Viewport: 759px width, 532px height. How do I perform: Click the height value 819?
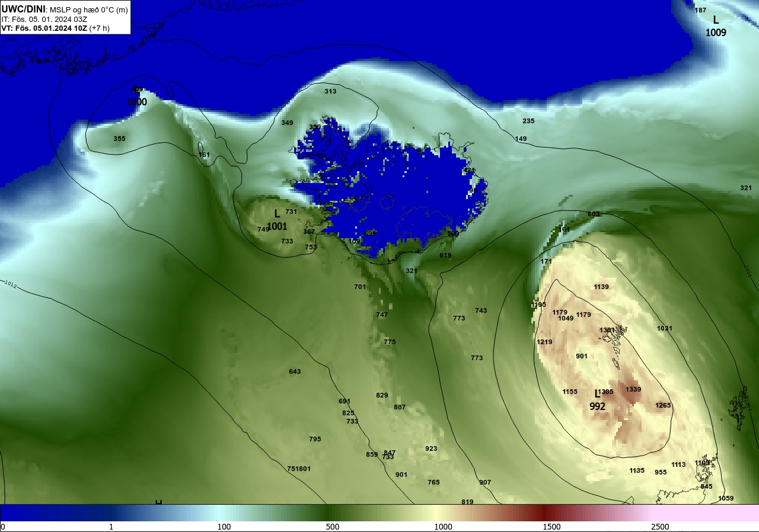[467, 502]
